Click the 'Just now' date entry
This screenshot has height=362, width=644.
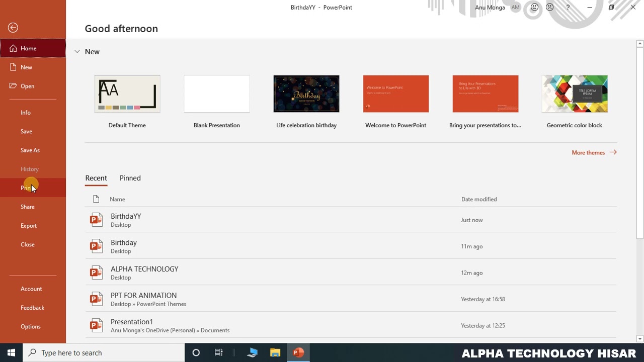tap(472, 220)
